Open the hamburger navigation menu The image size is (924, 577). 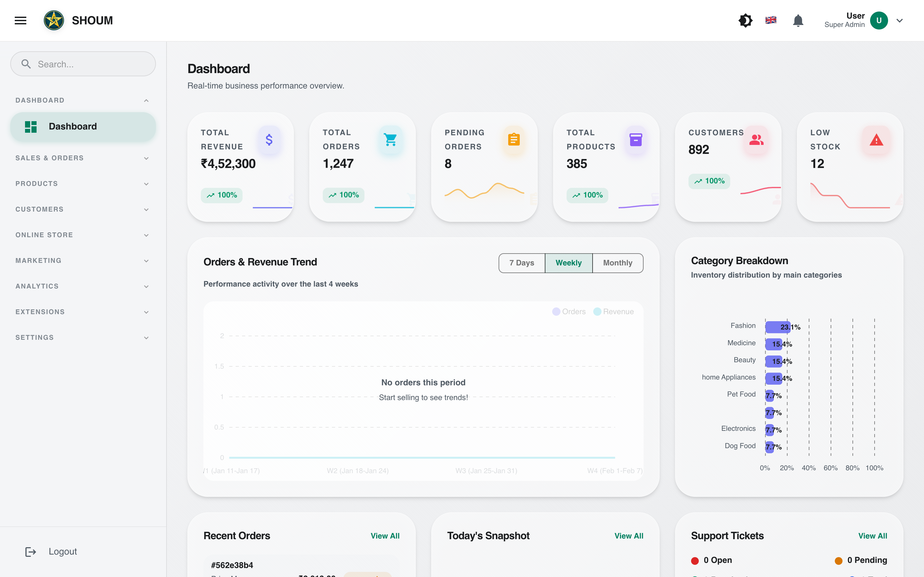[x=20, y=20]
